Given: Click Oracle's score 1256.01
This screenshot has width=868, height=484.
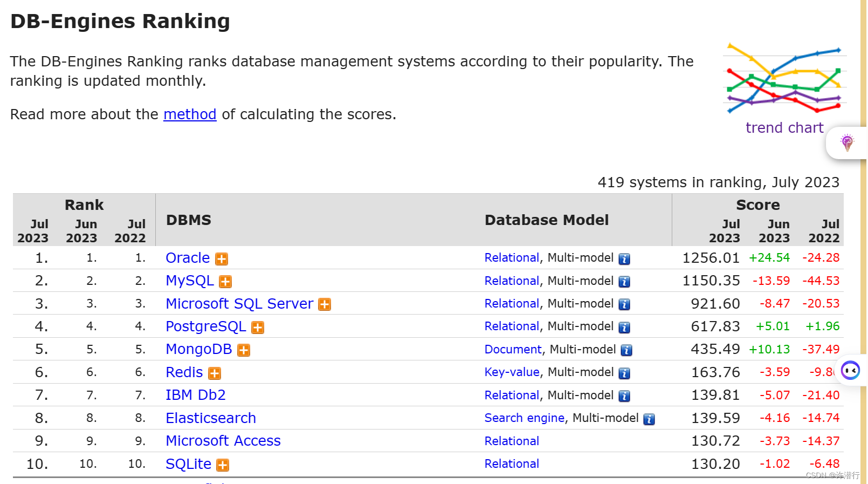Looking at the screenshot, I should point(711,258).
